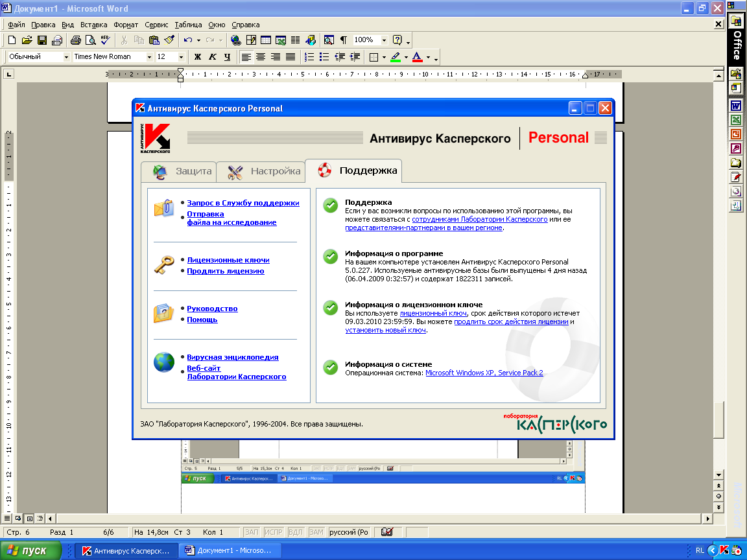Click Продлить лицензию link
The image size is (747, 560).
click(x=226, y=271)
